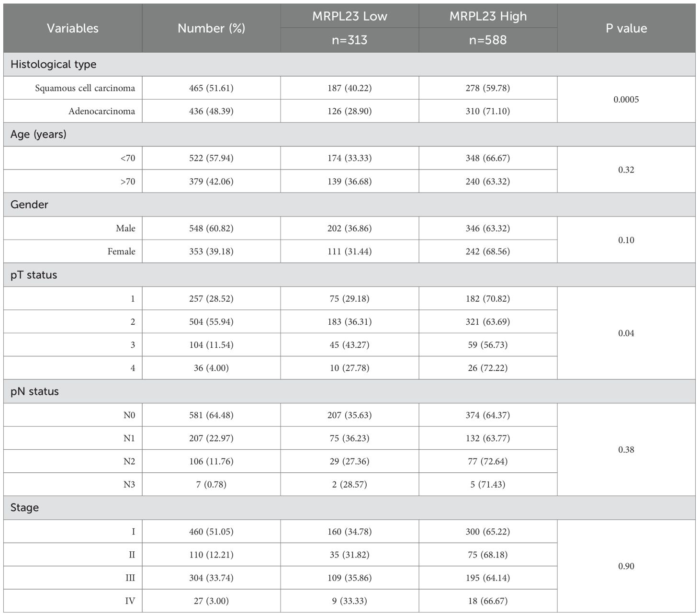This screenshot has width=699, height=616.
Task: Click the n=313 subheader cell
Action: click(349, 40)
